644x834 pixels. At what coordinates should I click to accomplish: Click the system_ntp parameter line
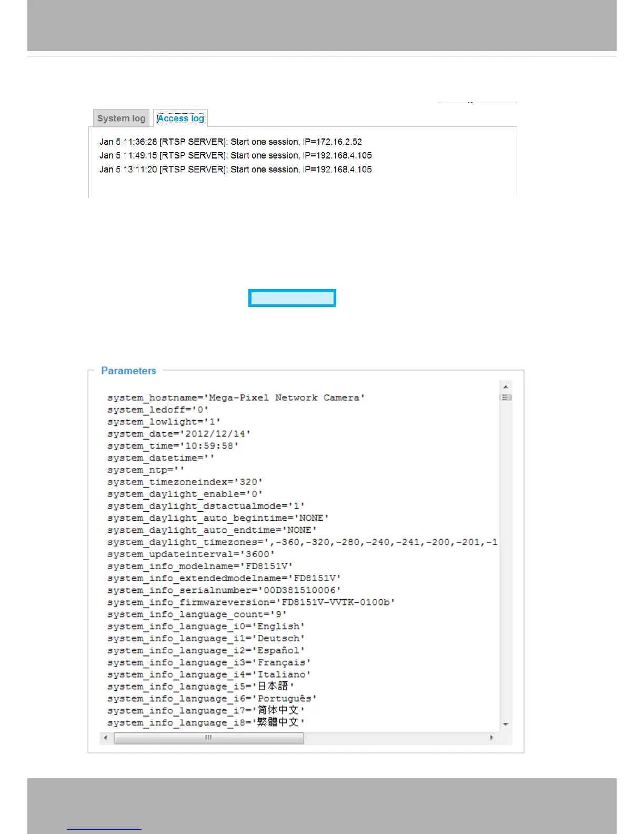[146, 470]
